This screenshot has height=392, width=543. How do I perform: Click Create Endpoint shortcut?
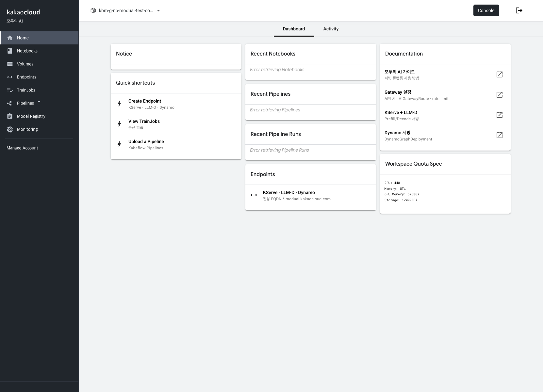pos(176,104)
